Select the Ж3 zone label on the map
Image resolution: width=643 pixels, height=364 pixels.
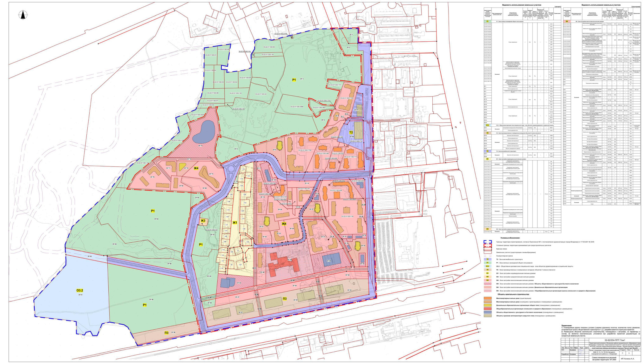click(x=203, y=221)
